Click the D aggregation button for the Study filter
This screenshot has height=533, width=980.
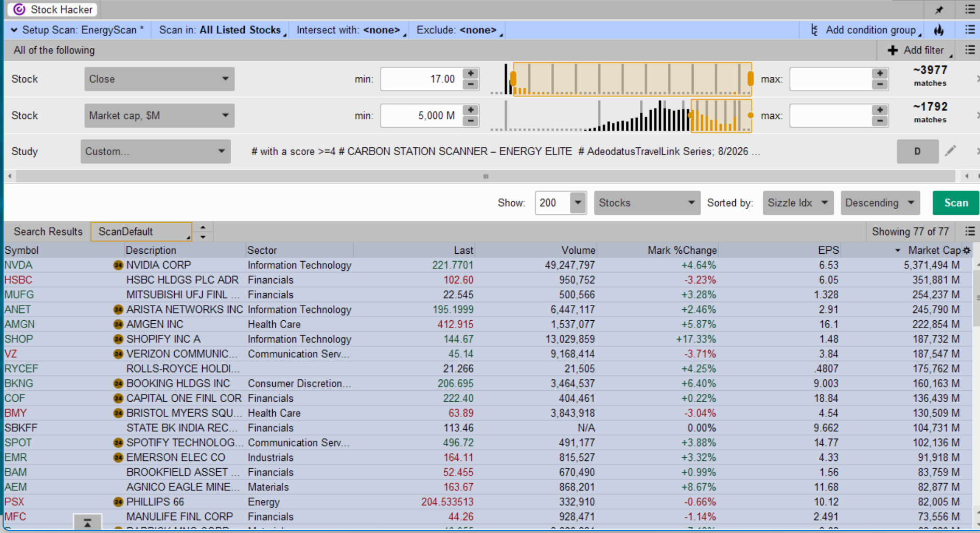pos(917,152)
